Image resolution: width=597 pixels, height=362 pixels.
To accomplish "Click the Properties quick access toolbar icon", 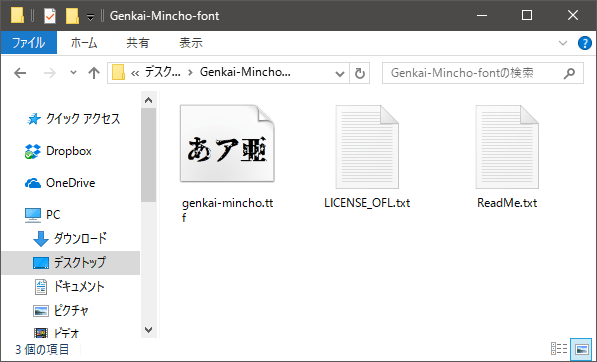I will [x=50, y=16].
